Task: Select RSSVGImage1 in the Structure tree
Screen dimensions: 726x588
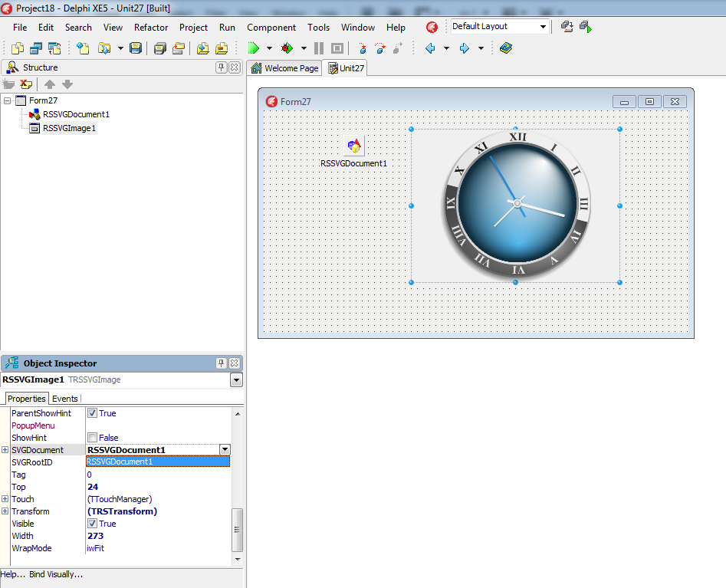Action: pos(69,128)
